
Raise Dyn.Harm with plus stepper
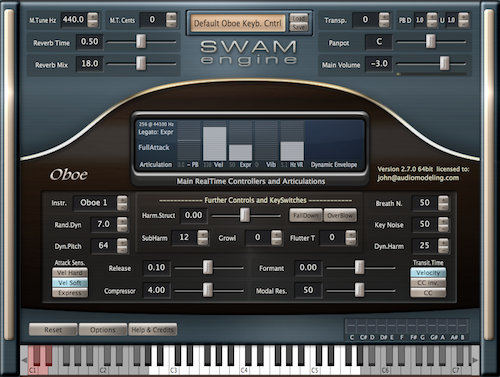click(x=443, y=242)
